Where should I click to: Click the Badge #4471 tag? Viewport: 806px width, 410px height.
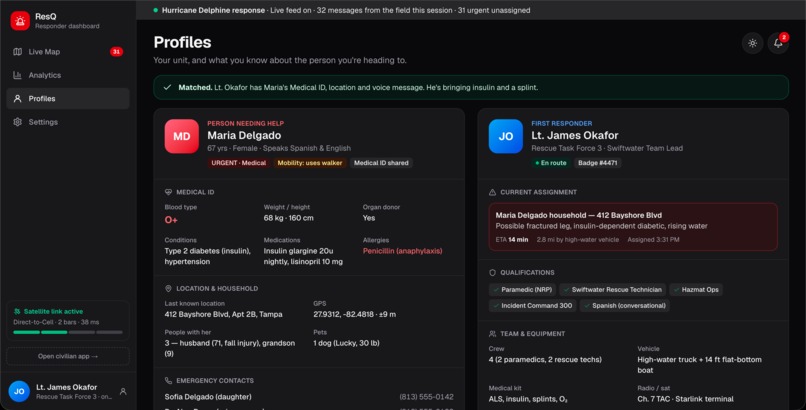(598, 163)
